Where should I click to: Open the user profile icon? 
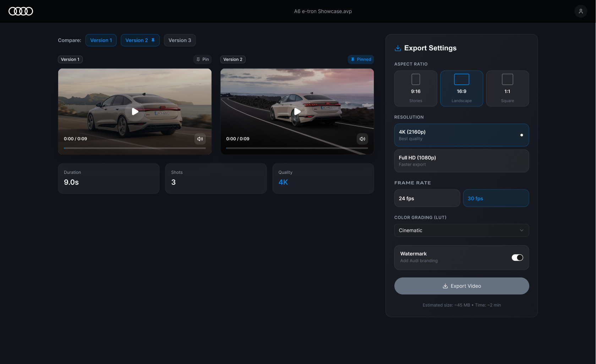point(581,11)
